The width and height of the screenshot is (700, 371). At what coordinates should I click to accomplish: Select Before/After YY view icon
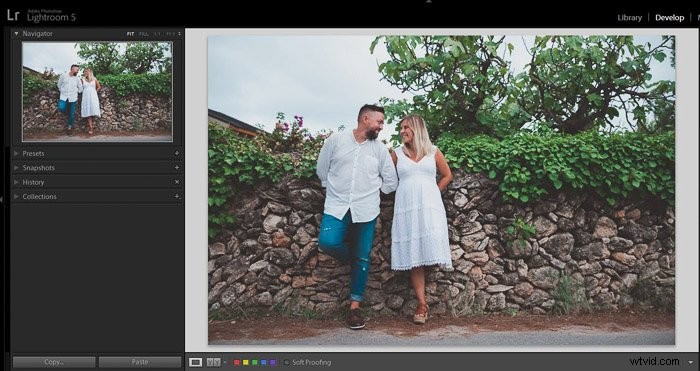pyautogui.click(x=214, y=363)
